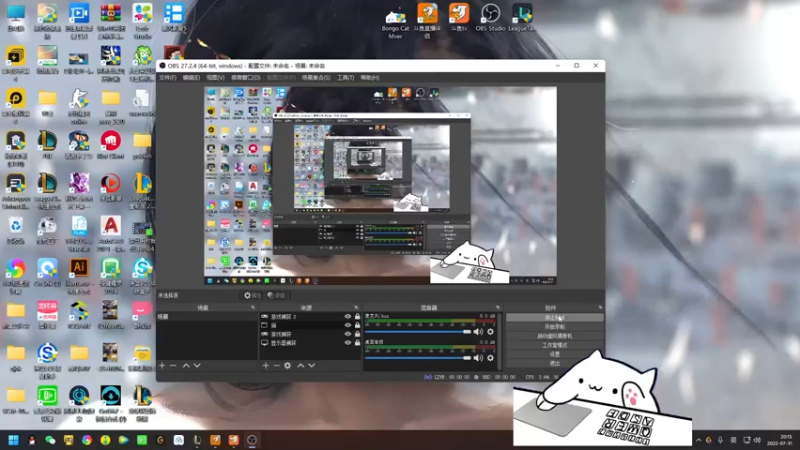Hide the 显示器捕获 source with its eye
800x450 pixels.
[347, 343]
